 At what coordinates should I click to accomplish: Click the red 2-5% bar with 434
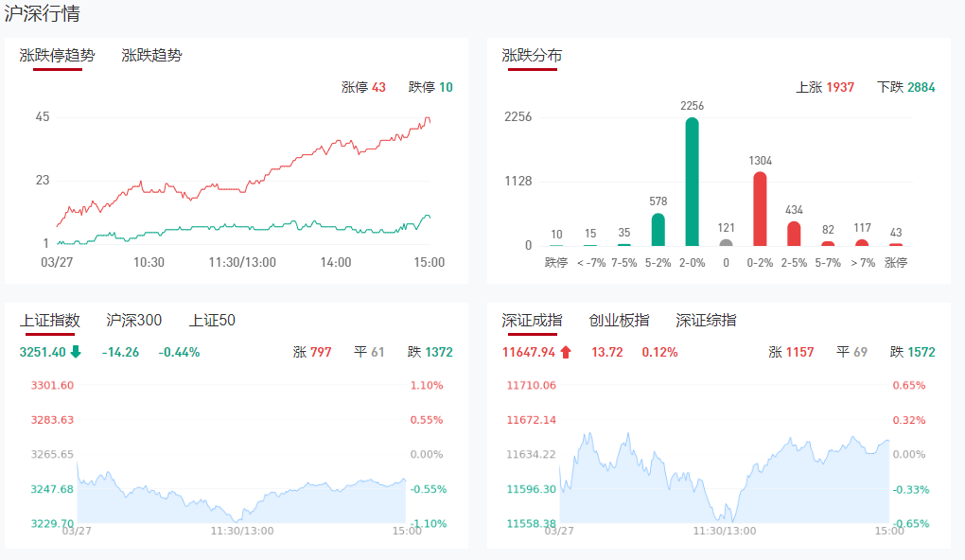point(794,234)
